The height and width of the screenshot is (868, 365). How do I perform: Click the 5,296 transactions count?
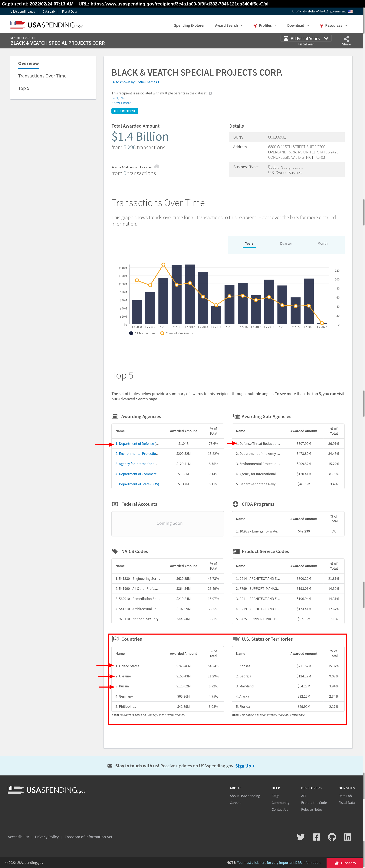[129, 147]
